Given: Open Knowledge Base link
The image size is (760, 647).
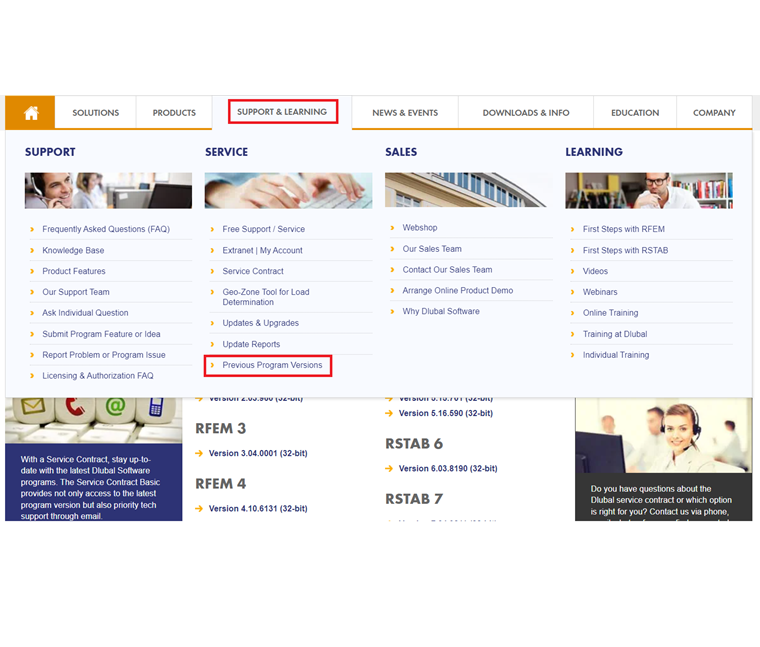Looking at the screenshot, I should point(73,251).
